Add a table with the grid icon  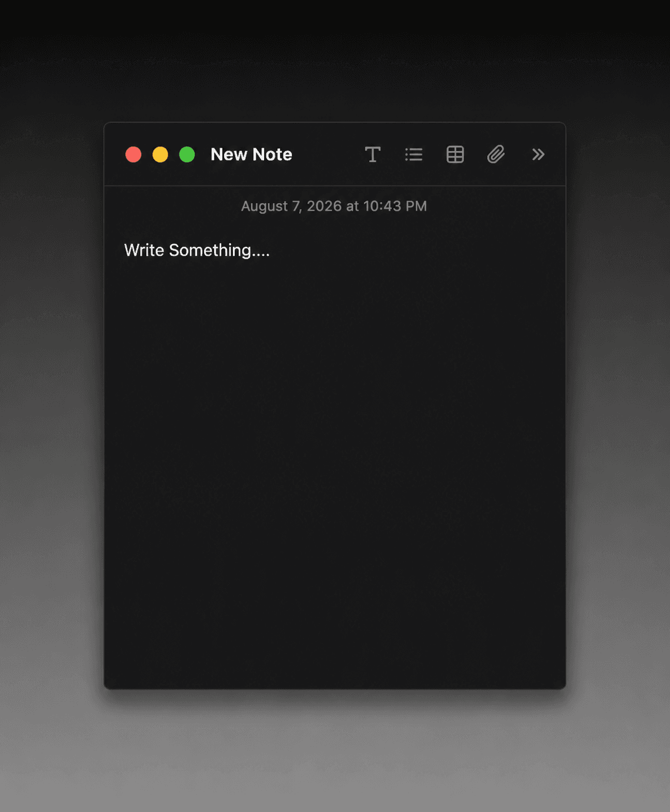(455, 155)
